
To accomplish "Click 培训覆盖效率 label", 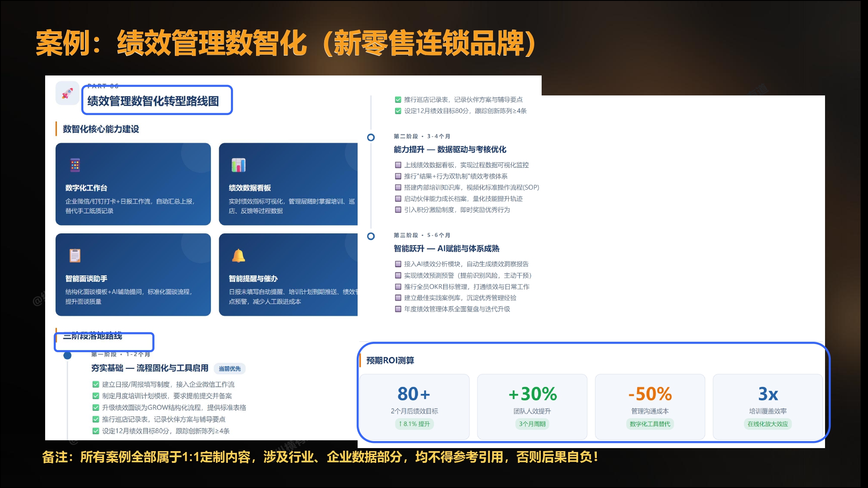I will [x=768, y=411].
